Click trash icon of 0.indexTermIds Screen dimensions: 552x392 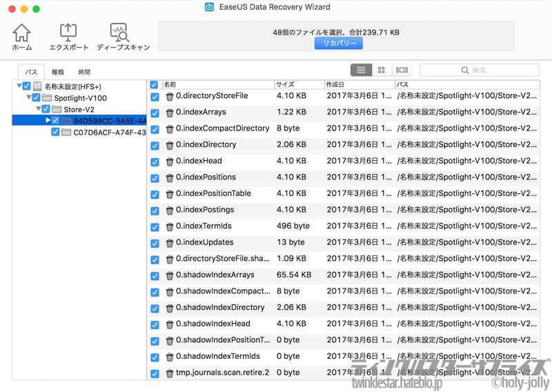170,226
